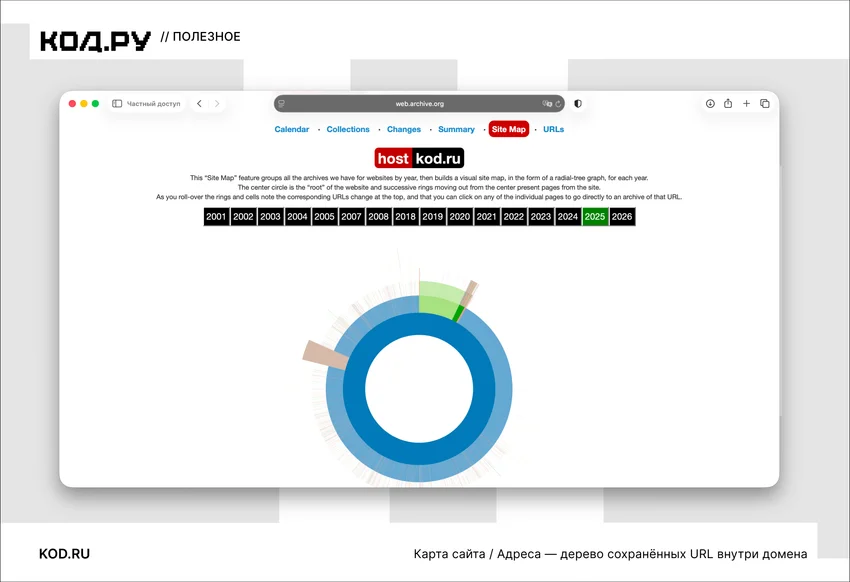Click the KOD.RU footer text
The image size is (850, 582).
coord(65,554)
